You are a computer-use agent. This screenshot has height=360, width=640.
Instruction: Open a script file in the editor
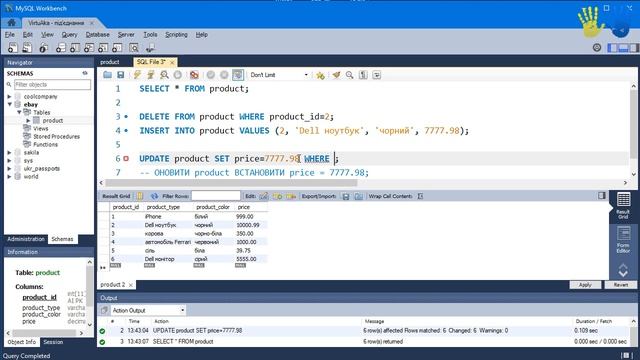(x=107, y=75)
